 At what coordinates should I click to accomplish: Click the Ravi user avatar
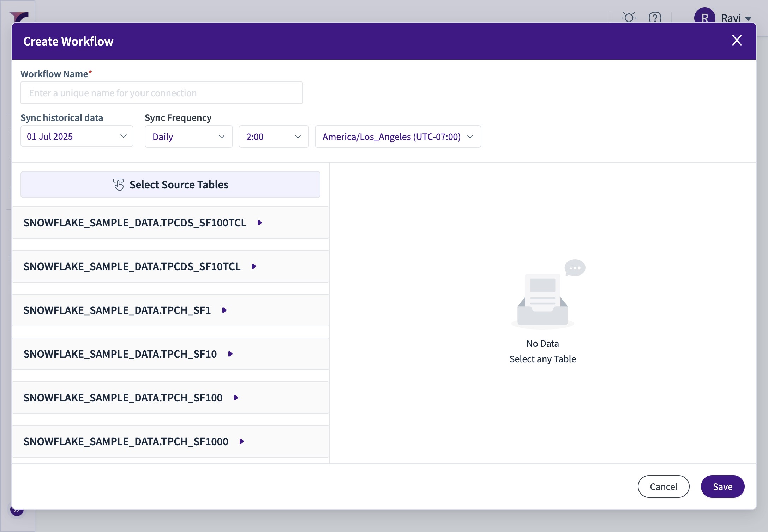[704, 17]
